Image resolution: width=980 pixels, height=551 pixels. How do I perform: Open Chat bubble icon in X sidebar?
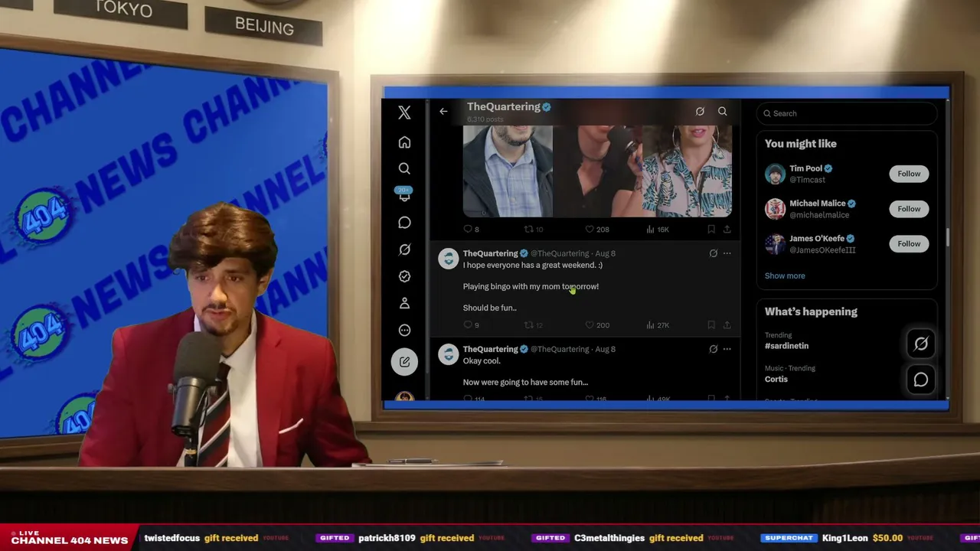click(x=404, y=223)
